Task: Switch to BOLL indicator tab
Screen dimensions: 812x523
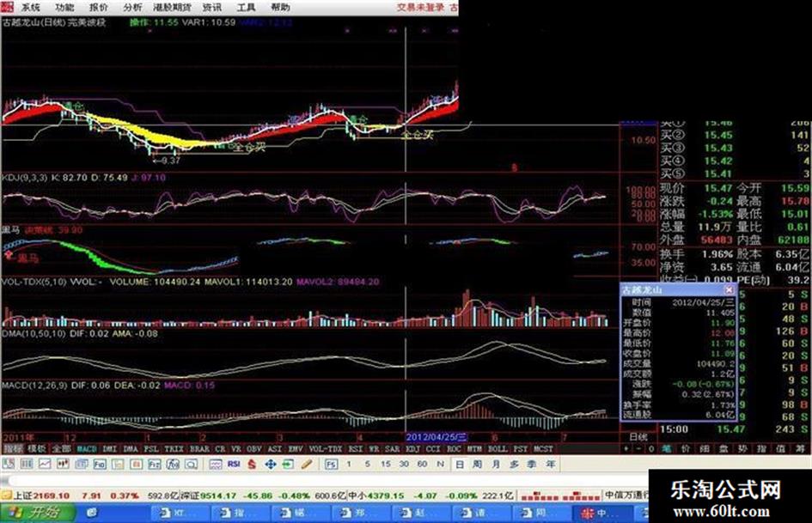Action: click(498, 449)
